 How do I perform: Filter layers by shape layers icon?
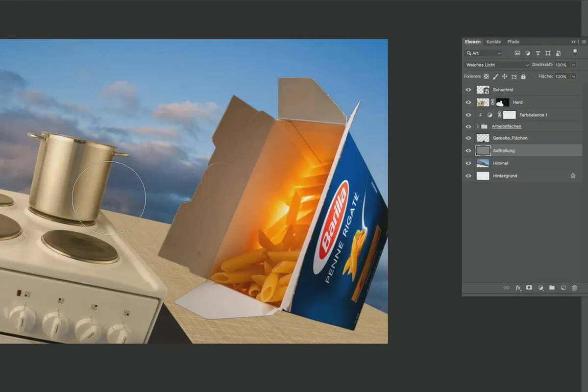click(548, 53)
